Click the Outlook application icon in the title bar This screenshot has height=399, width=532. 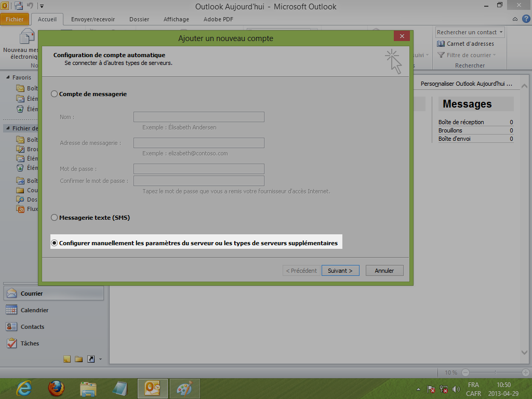[x=5, y=6]
